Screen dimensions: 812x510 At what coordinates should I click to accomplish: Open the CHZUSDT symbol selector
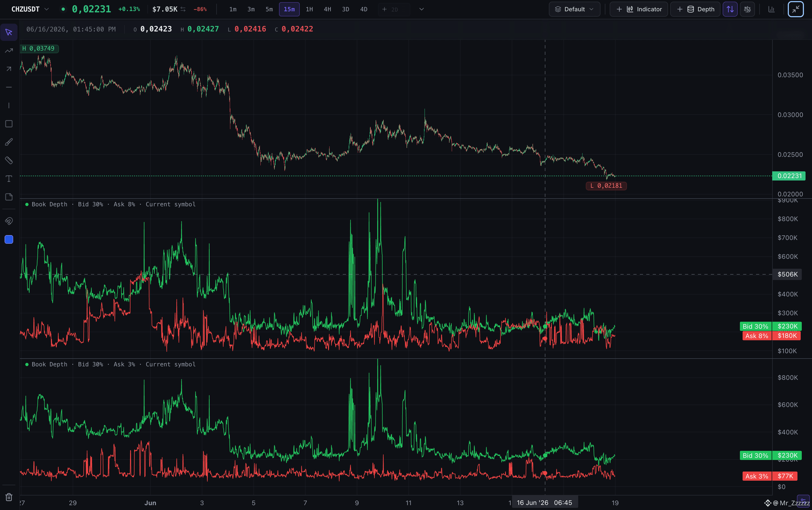tap(30, 9)
